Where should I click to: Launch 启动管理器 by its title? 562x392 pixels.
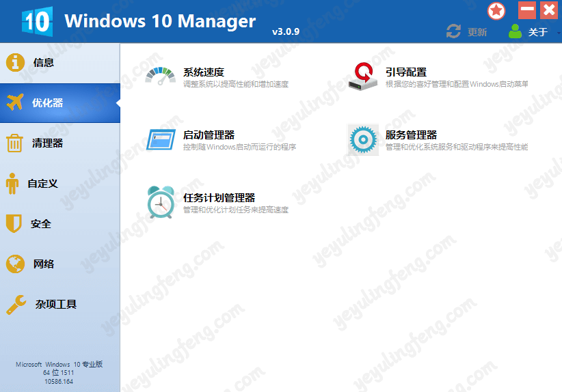tap(209, 135)
